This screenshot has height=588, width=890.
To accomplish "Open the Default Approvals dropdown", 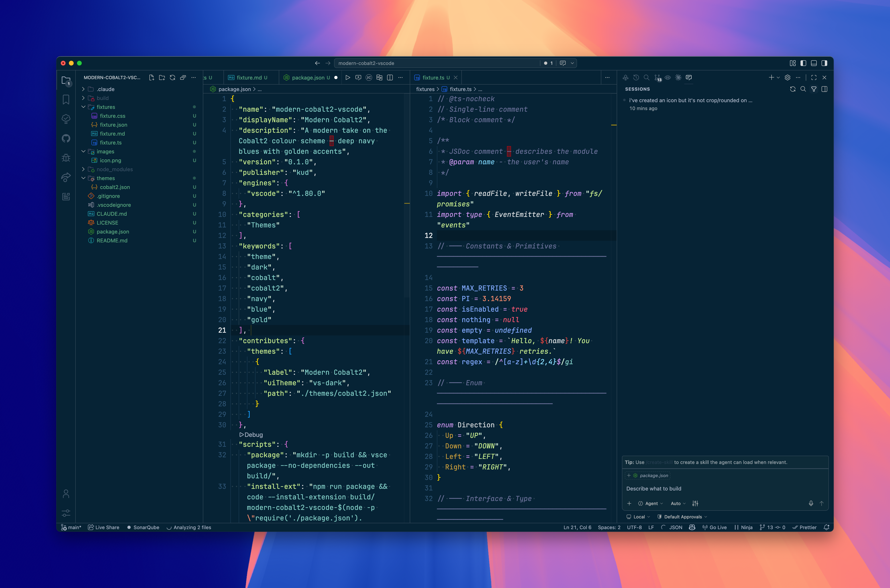I will pyautogui.click(x=682, y=517).
